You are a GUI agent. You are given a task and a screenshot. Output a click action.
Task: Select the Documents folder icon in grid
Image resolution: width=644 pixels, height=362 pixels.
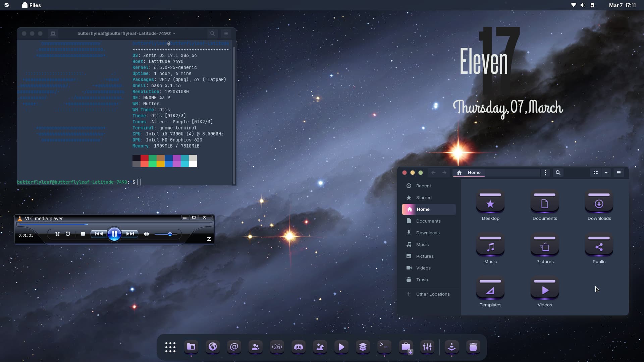click(545, 202)
